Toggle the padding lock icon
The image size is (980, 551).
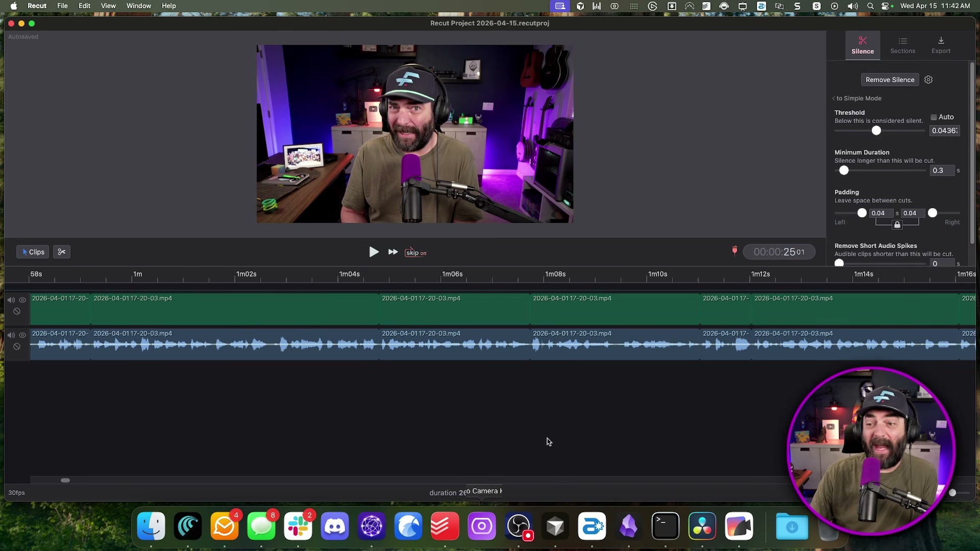click(896, 224)
